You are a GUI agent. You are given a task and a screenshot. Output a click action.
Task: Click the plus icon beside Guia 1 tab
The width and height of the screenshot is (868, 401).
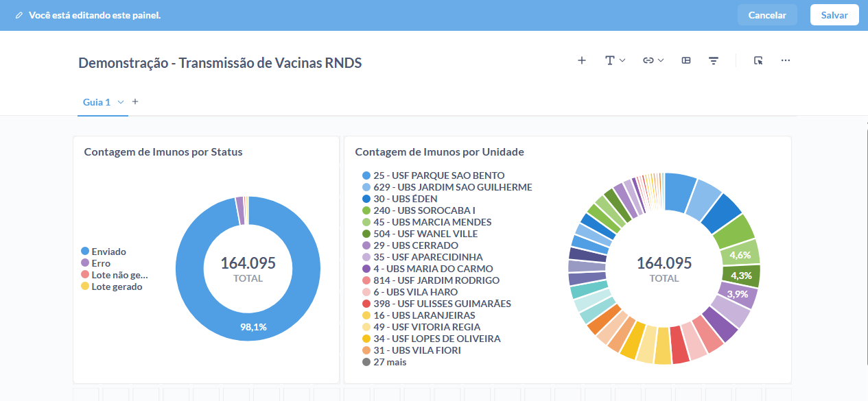point(135,101)
